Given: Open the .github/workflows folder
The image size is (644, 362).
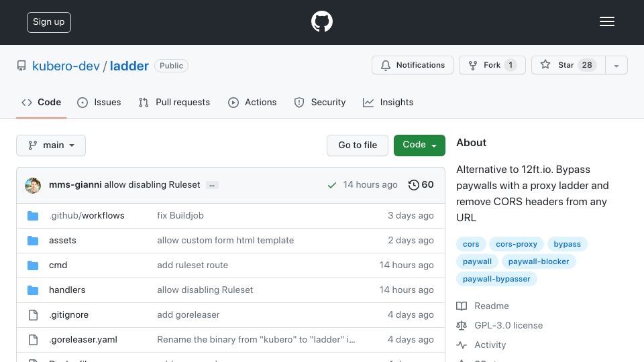Looking at the screenshot, I should click(87, 215).
